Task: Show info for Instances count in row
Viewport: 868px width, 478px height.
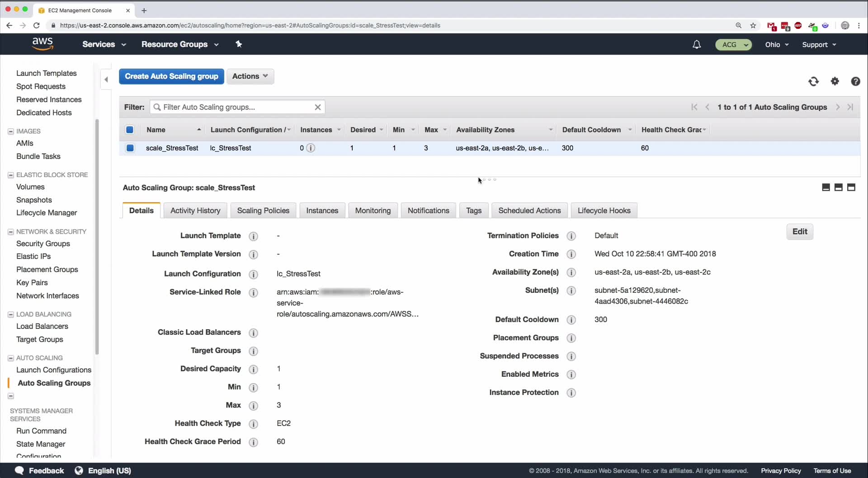Action: tap(311, 148)
